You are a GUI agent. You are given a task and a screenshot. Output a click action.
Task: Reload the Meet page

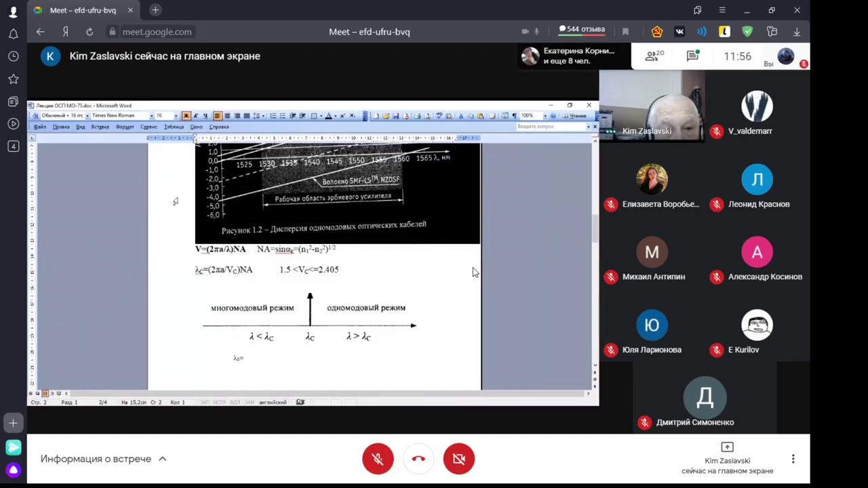90,32
